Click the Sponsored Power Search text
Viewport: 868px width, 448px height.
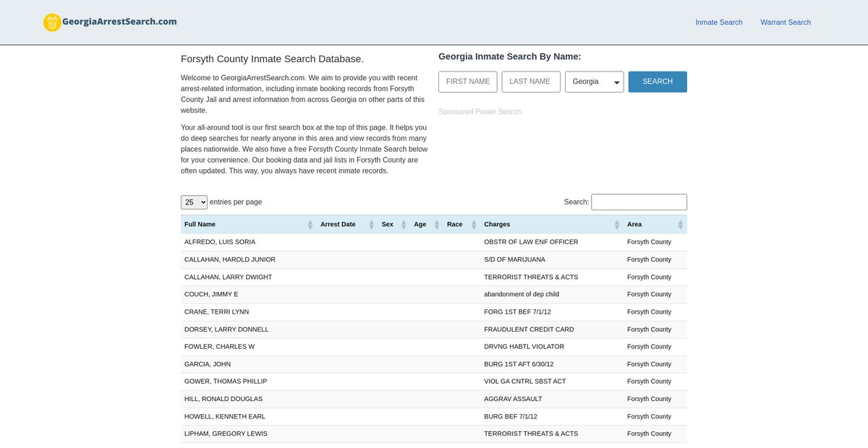[x=480, y=112]
